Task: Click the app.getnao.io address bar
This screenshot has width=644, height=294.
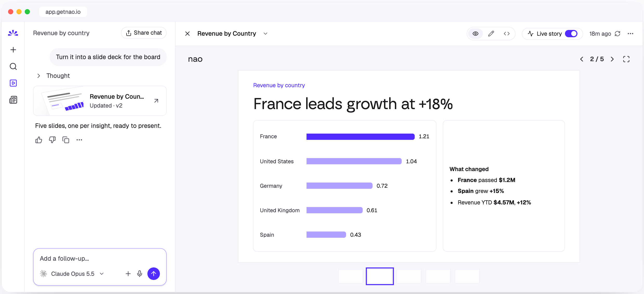Action: [x=63, y=12]
